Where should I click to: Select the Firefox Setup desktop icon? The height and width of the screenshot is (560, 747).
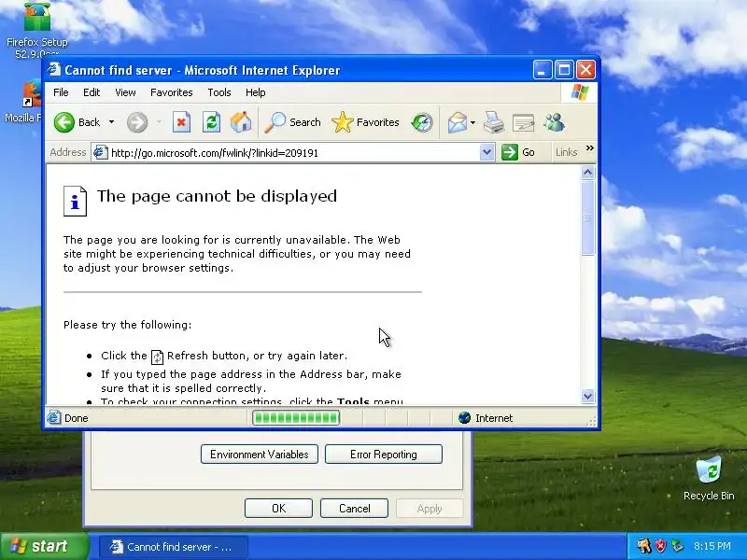point(36,31)
